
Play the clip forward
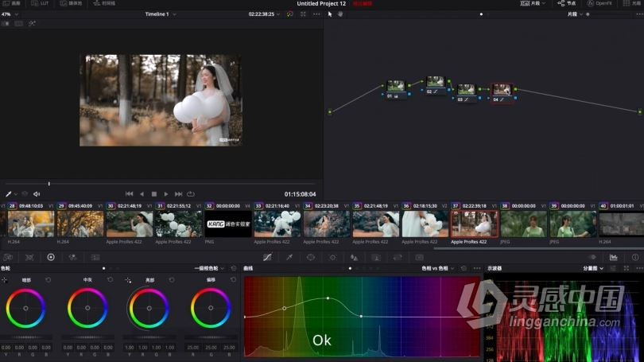click(x=166, y=194)
